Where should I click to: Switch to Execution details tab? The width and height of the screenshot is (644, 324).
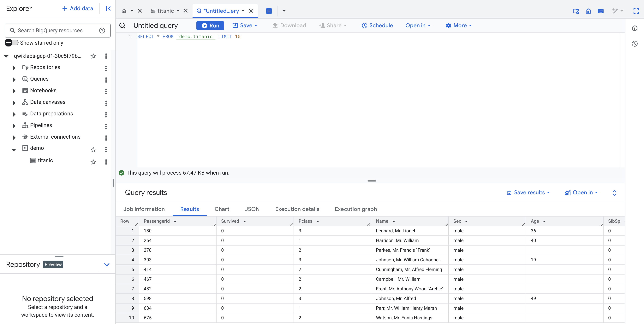[297, 209]
